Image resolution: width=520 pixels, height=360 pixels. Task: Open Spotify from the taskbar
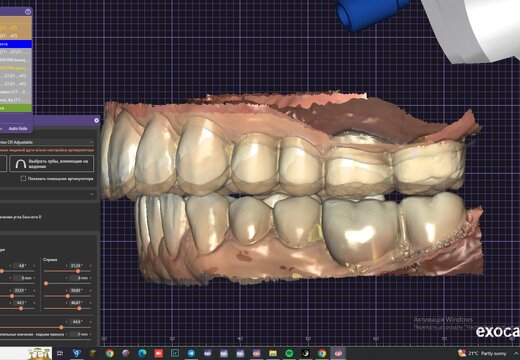(289, 353)
